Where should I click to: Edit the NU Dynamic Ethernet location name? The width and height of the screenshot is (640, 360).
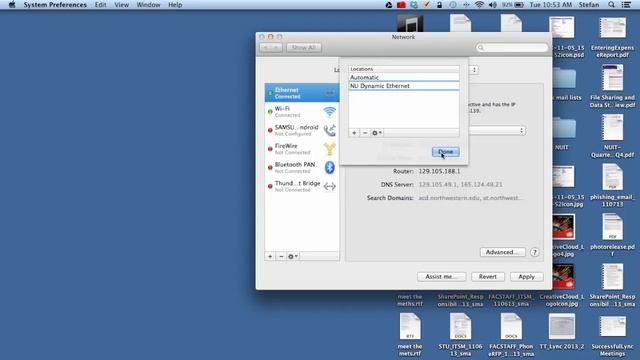point(404,86)
